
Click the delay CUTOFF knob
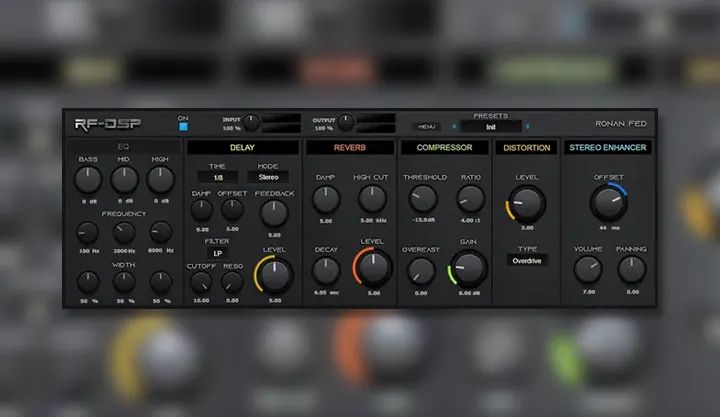201,283
